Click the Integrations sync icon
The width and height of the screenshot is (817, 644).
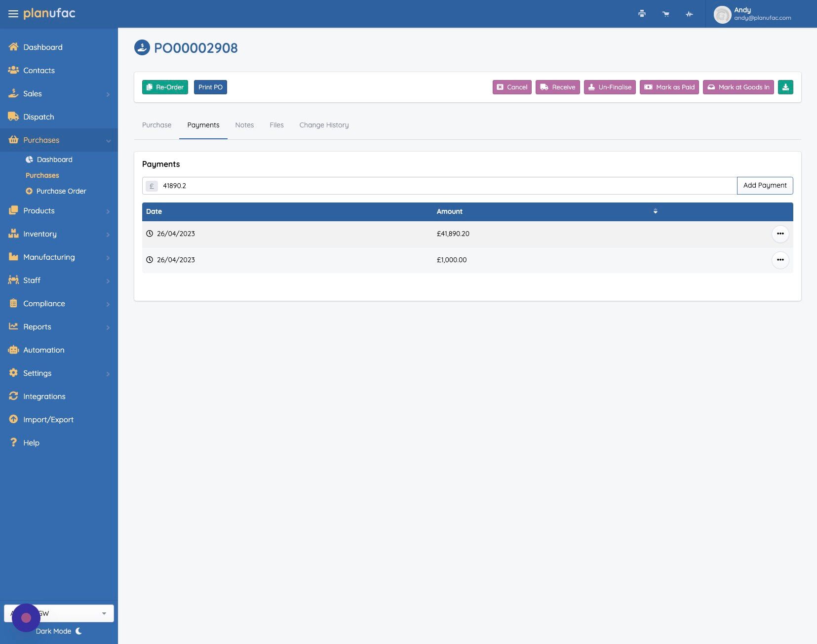pos(13,396)
